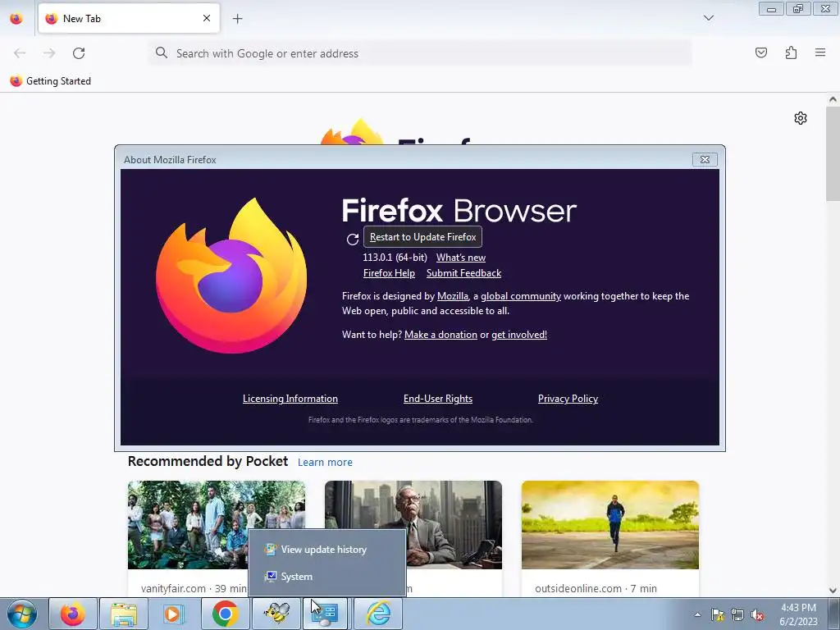Click Learn more next to Recommended by Pocket
Viewport: 840px width, 630px height.
pos(325,463)
